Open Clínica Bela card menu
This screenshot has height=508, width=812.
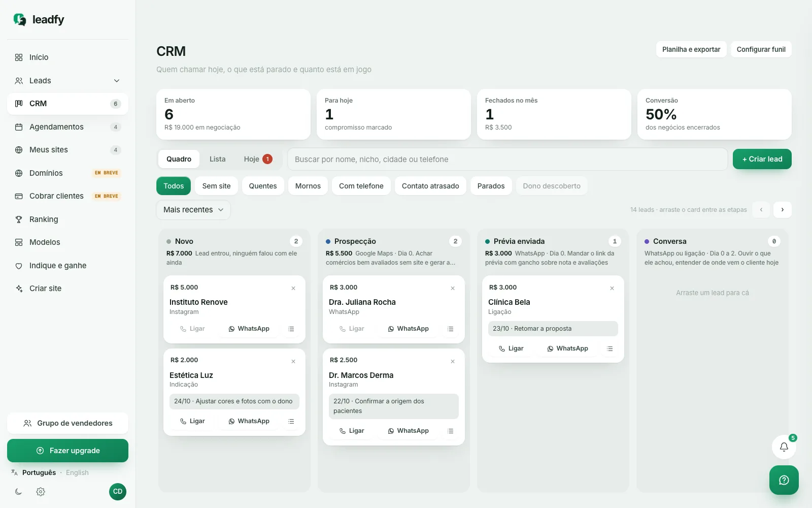click(x=610, y=348)
